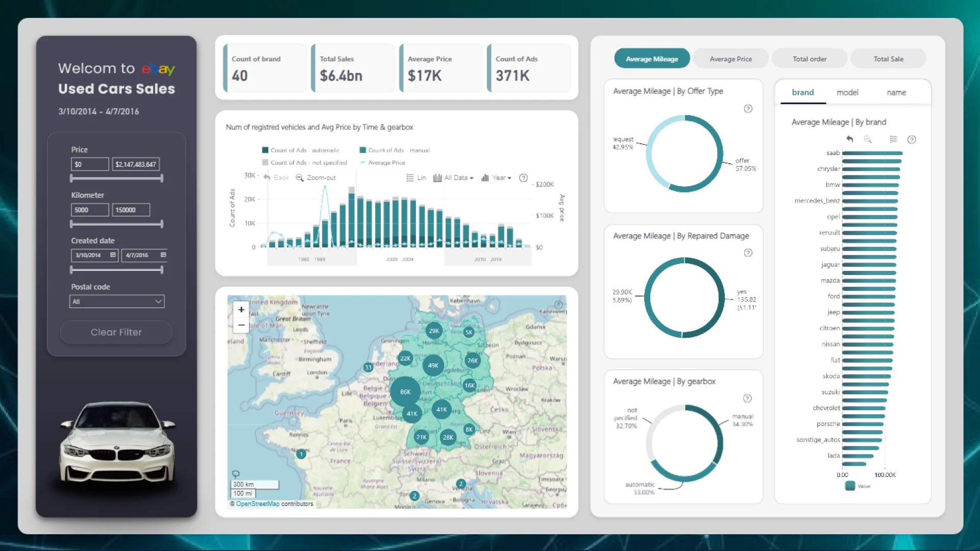Select the Total Sale tab
This screenshot has height=551, width=980.
tap(888, 59)
